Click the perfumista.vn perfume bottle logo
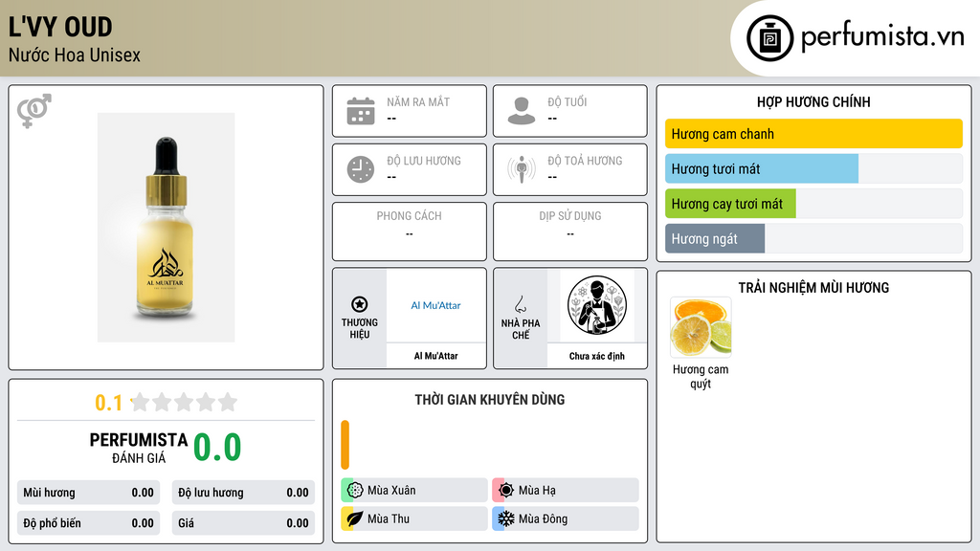This screenshot has height=551, width=980. coord(769,38)
